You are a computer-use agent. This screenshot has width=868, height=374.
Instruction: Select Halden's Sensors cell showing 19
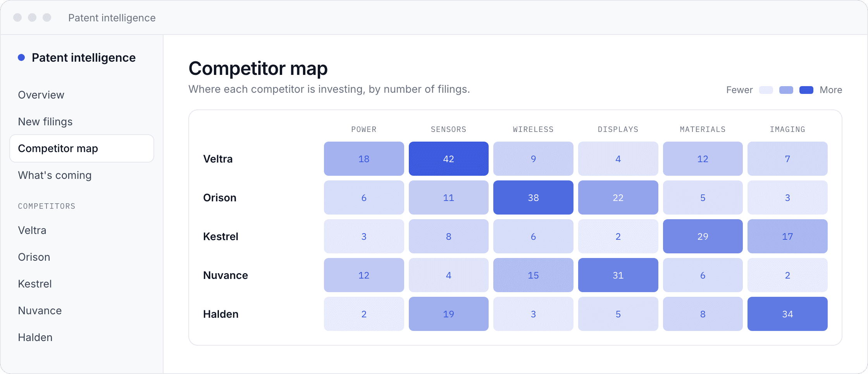click(x=449, y=314)
